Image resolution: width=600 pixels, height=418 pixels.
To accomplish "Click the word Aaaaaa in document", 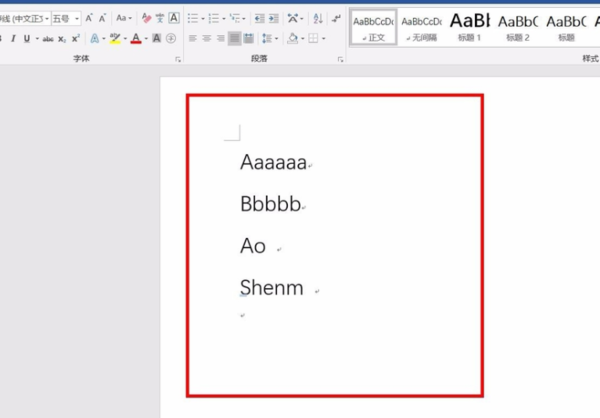I will coord(273,162).
